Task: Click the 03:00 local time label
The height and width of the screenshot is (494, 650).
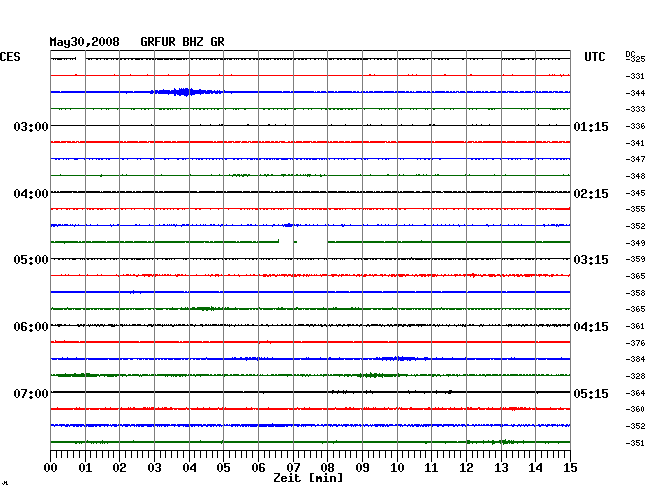Action: click(31, 126)
